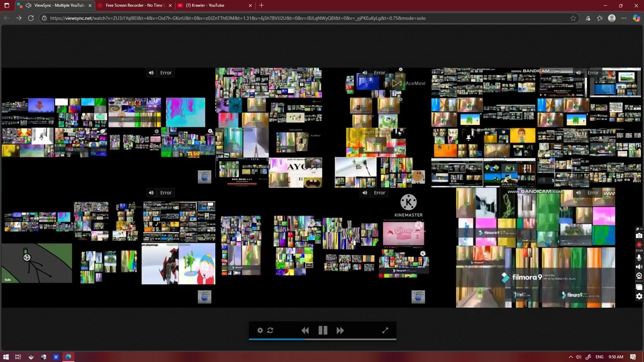This screenshot has height=362, width=644.
Task: Bookmark this page with star icon
Action: 573,18
